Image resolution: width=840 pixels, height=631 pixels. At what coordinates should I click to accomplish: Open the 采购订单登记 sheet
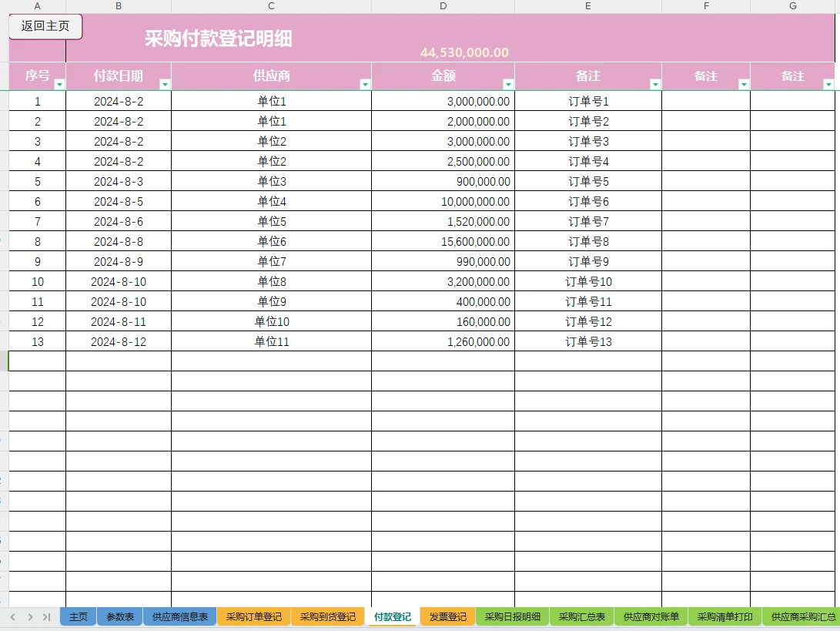point(253,617)
